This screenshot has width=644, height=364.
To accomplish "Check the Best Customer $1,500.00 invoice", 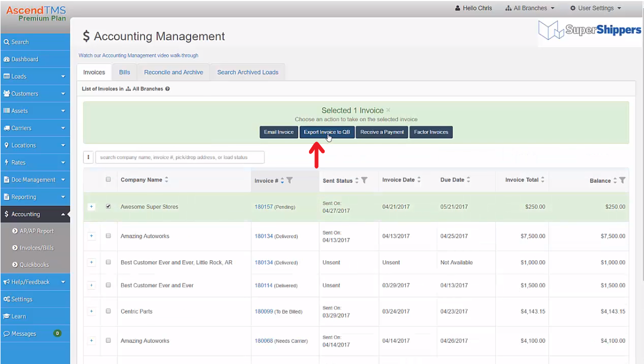I will click(109, 285).
